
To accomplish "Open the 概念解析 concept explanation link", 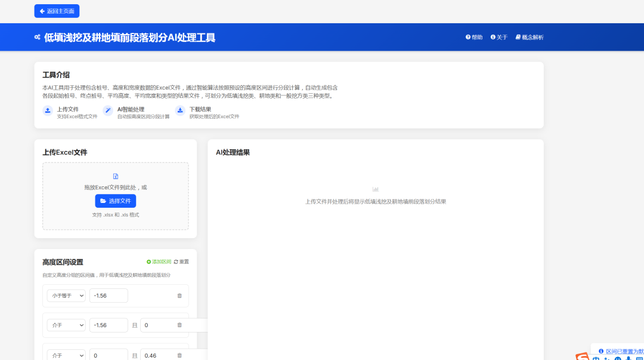I will tap(529, 37).
